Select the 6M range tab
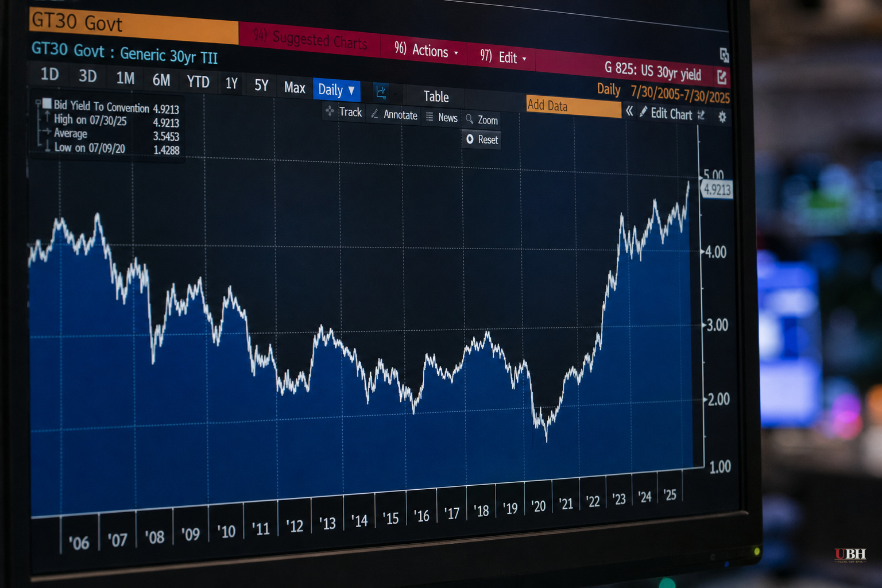882x588 pixels. tap(161, 80)
